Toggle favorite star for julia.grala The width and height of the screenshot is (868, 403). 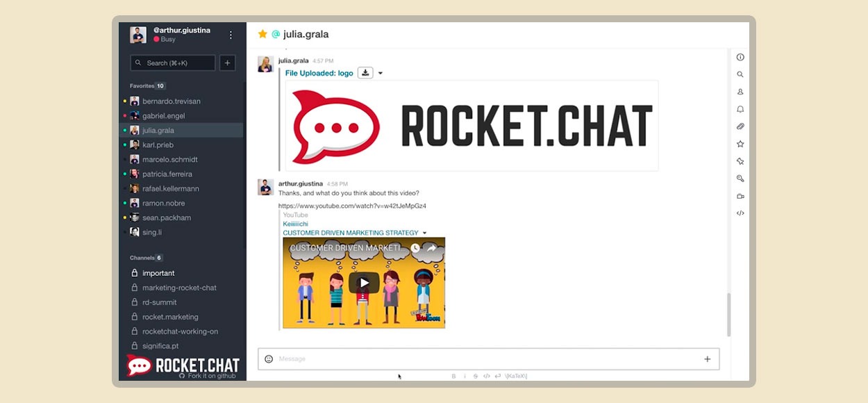262,34
